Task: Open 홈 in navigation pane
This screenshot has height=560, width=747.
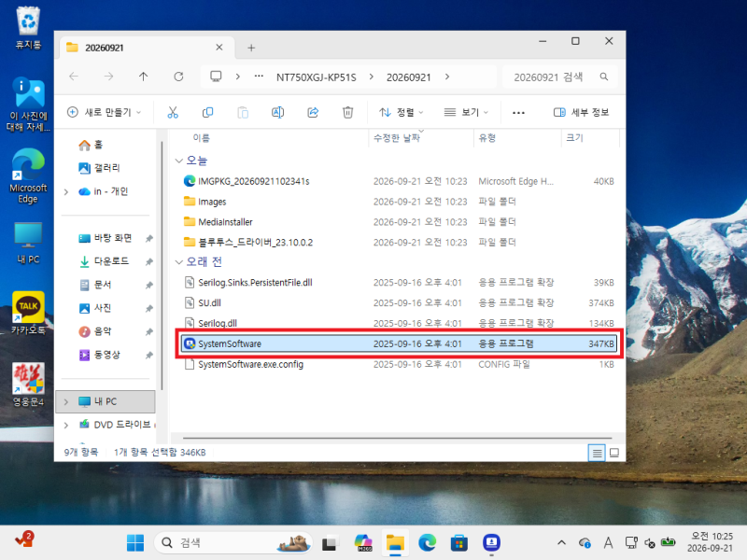Action: point(91,145)
